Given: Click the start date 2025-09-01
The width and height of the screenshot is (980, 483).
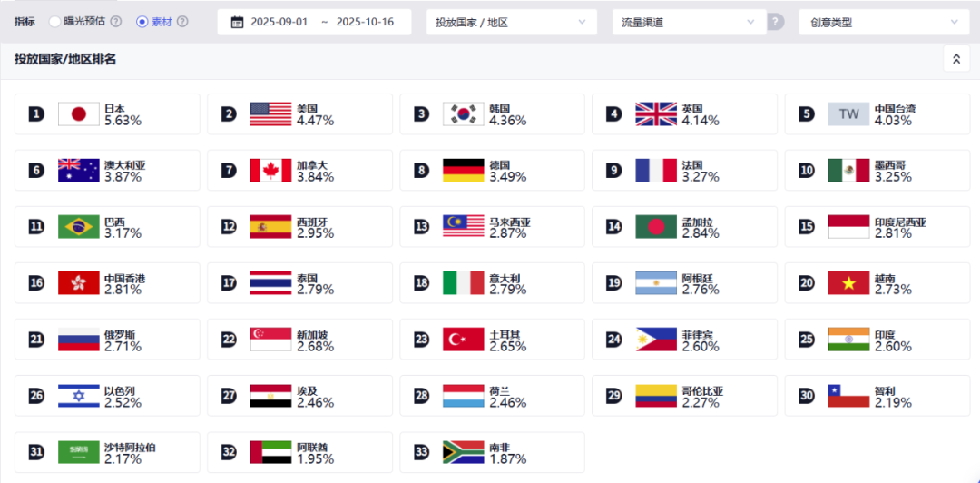Looking at the screenshot, I should click(x=281, y=22).
